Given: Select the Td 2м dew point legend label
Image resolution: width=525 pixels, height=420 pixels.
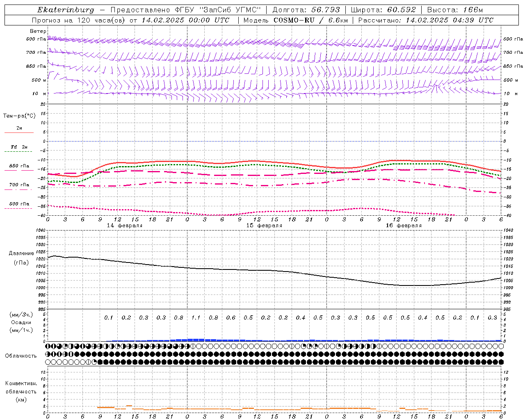Looking at the screenshot, I should tap(19, 147).
